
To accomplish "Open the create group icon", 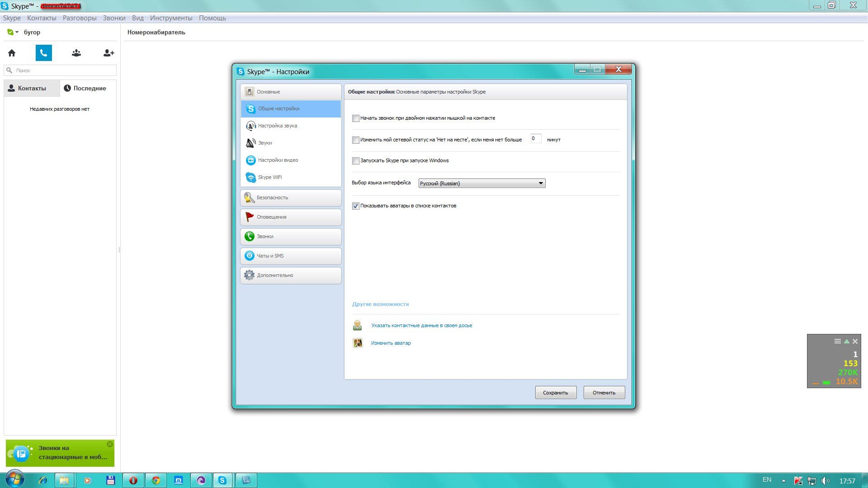I will (x=76, y=53).
